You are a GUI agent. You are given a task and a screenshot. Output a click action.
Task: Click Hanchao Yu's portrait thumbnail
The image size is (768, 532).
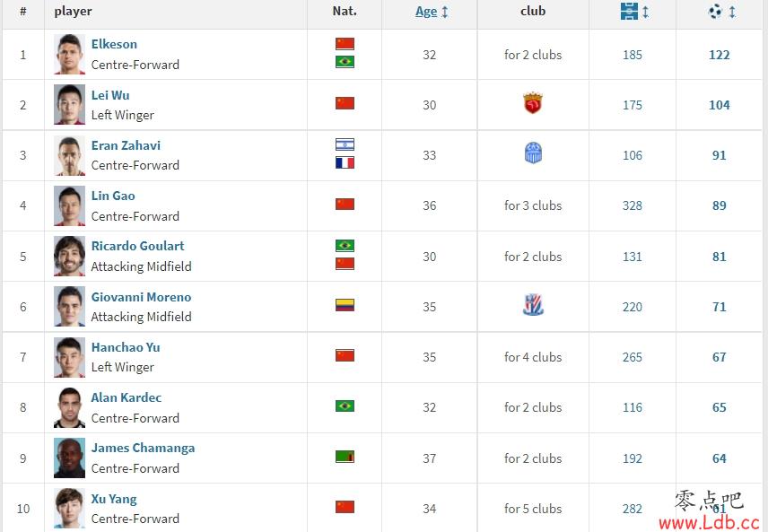(69, 357)
